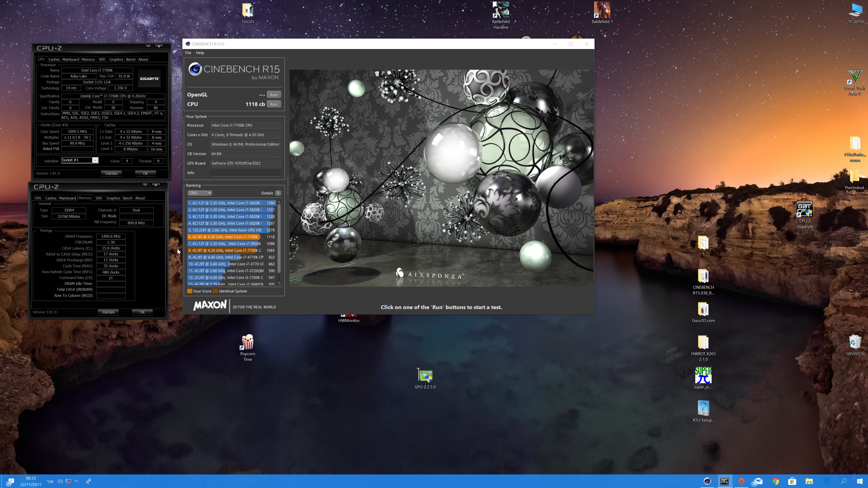Screen dimensions: 868x488
Task: Open HWMonitor desktop shortcut
Action: (x=349, y=318)
